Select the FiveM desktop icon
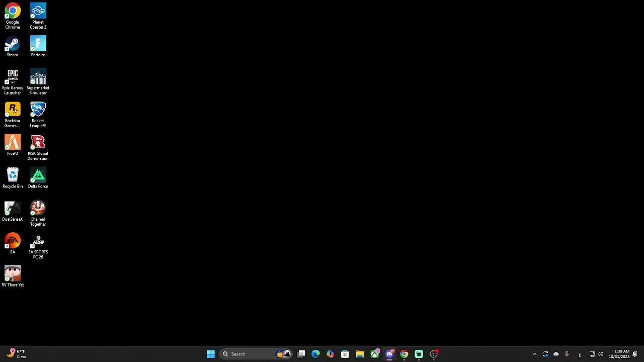Image resolution: width=644 pixels, height=362 pixels. click(13, 145)
